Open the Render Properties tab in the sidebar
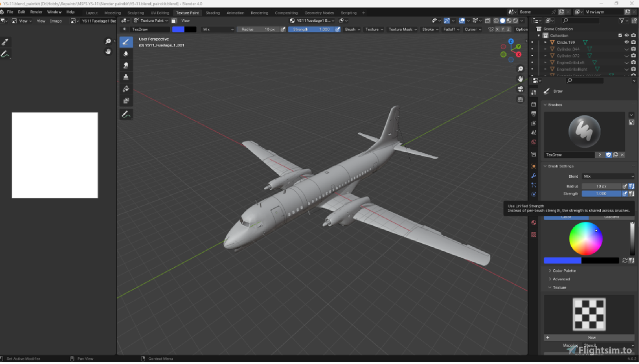 (x=533, y=104)
